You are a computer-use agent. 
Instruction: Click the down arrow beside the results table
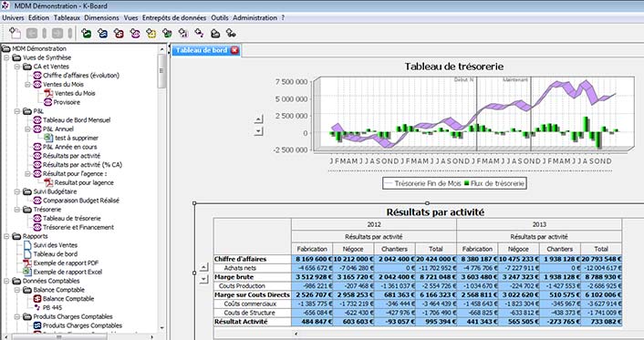(203, 279)
